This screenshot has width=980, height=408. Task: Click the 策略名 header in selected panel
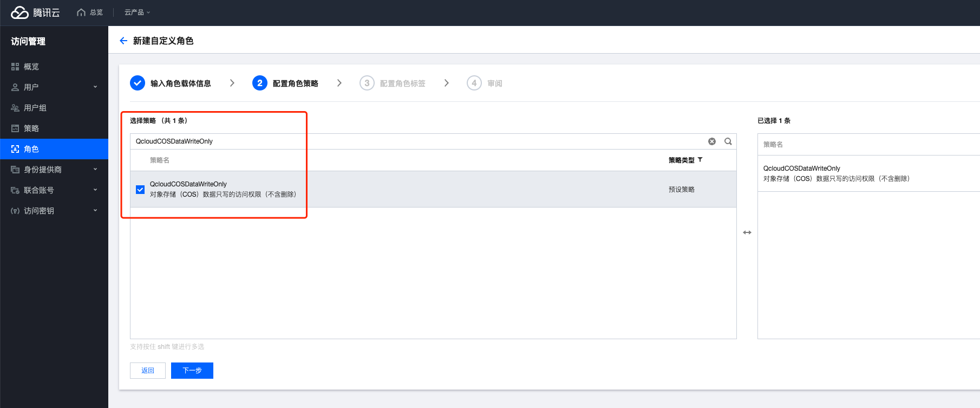click(x=773, y=145)
